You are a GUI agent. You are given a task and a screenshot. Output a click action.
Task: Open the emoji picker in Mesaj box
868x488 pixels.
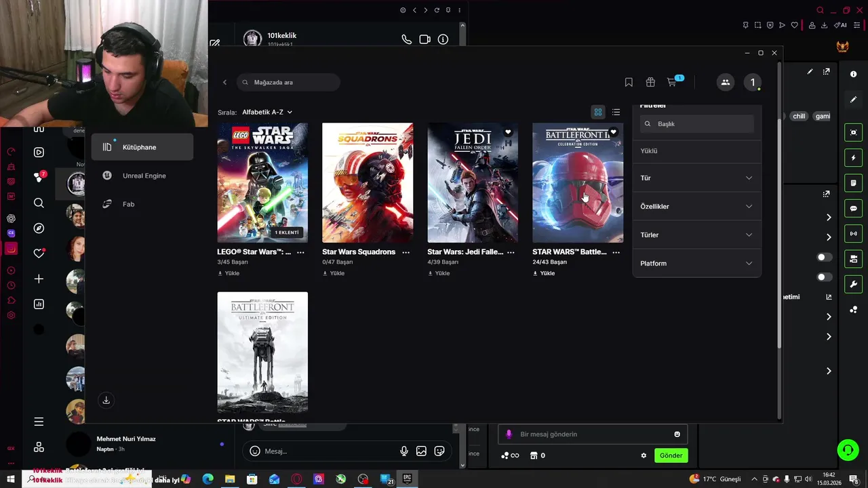(x=255, y=451)
